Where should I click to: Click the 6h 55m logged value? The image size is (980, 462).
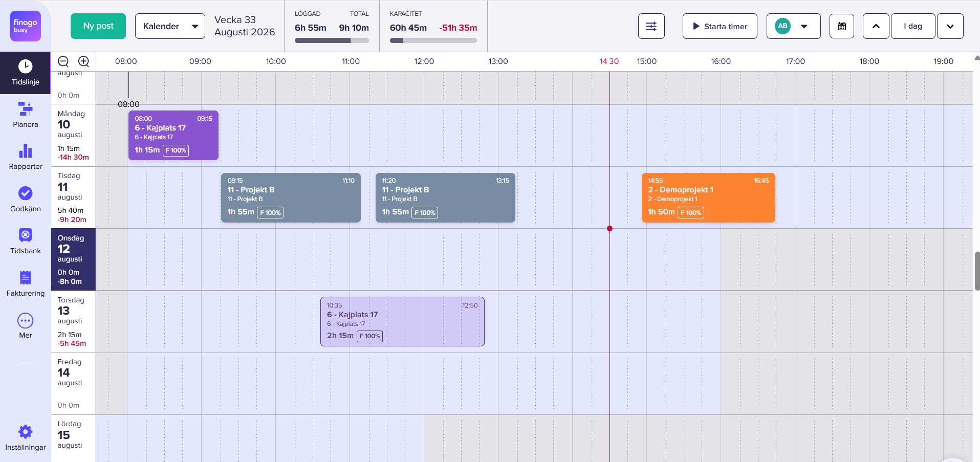coord(311,28)
